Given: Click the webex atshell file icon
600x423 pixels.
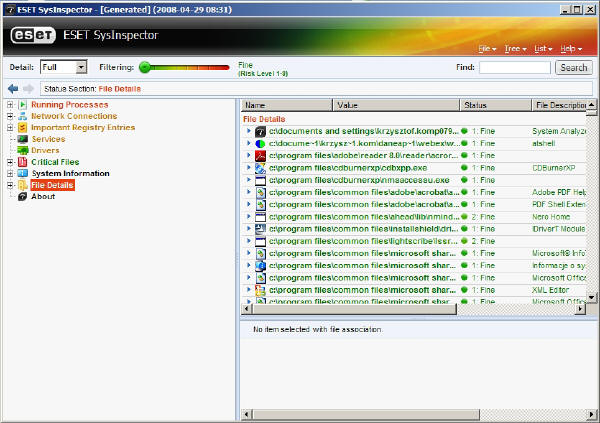Looking at the screenshot, I should pos(260,144).
